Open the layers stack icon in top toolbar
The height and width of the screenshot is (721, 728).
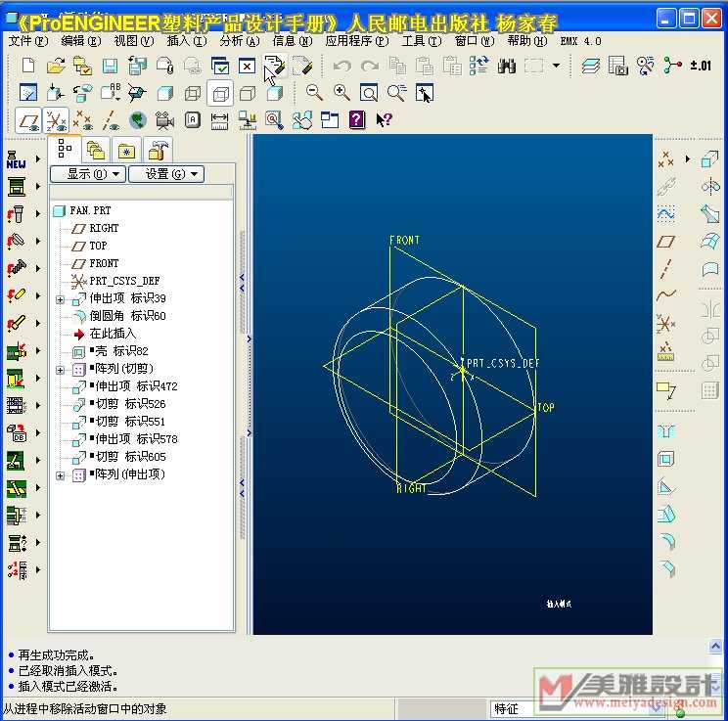590,66
